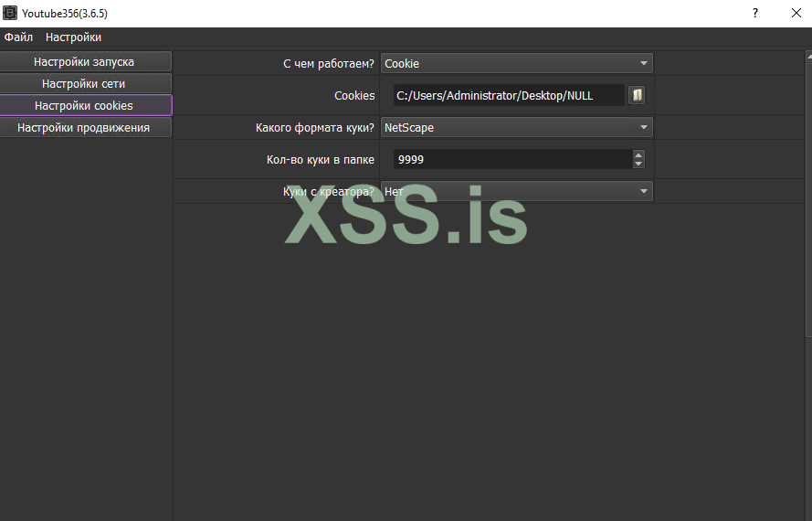Increase cookie count with the up arrow

[638, 154]
